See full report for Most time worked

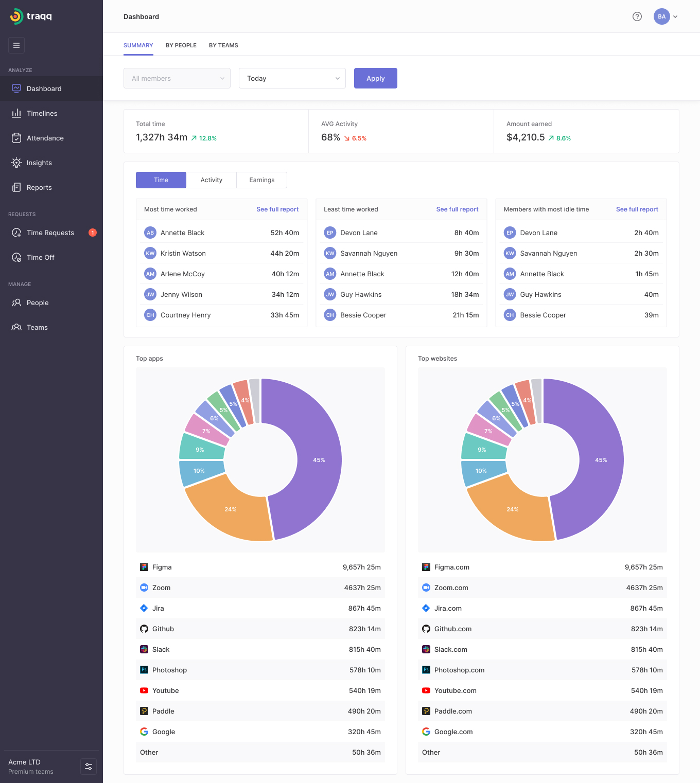point(277,209)
